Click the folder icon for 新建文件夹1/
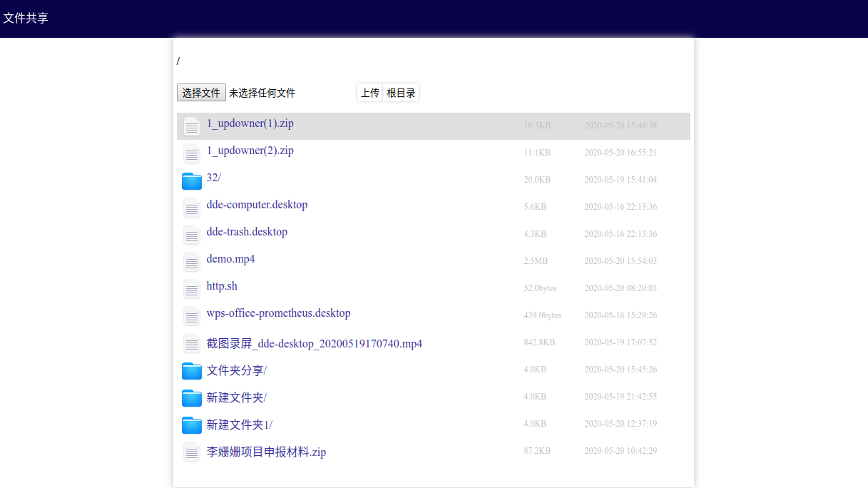 pos(192,425)
